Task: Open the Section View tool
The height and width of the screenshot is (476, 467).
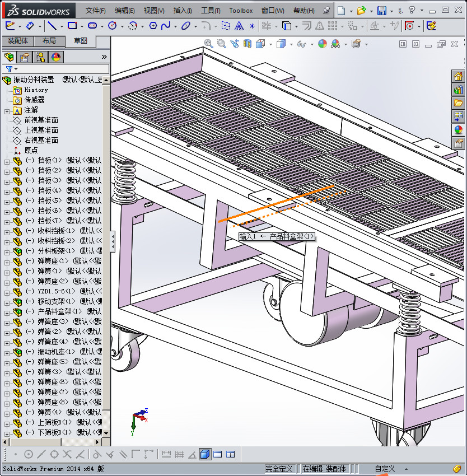Action: [x=247, y=44]
